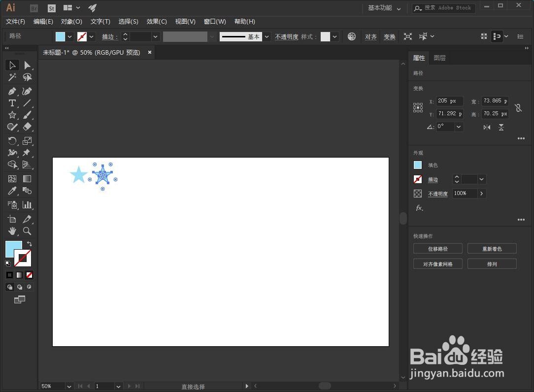
Task: Select the Width/Warp tool
Action: click(x=12, y=153)
